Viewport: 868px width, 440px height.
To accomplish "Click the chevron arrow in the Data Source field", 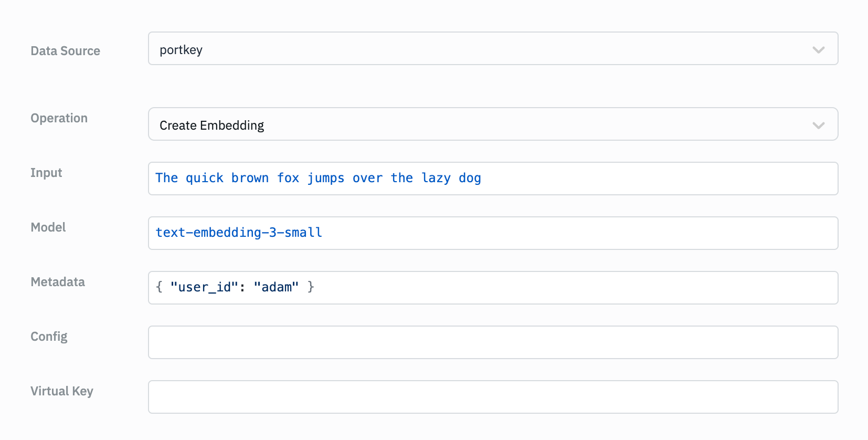I will tap(818, 50).
